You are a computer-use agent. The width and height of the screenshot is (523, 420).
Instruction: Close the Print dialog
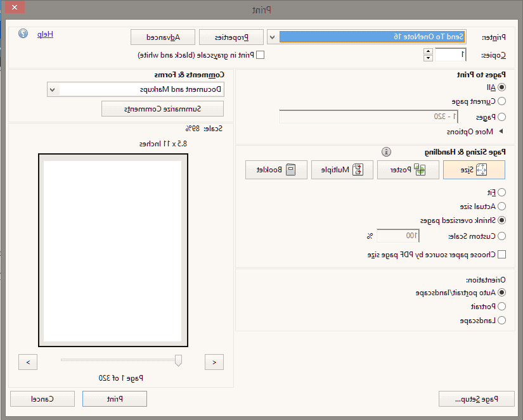click(x=15, y=7)
